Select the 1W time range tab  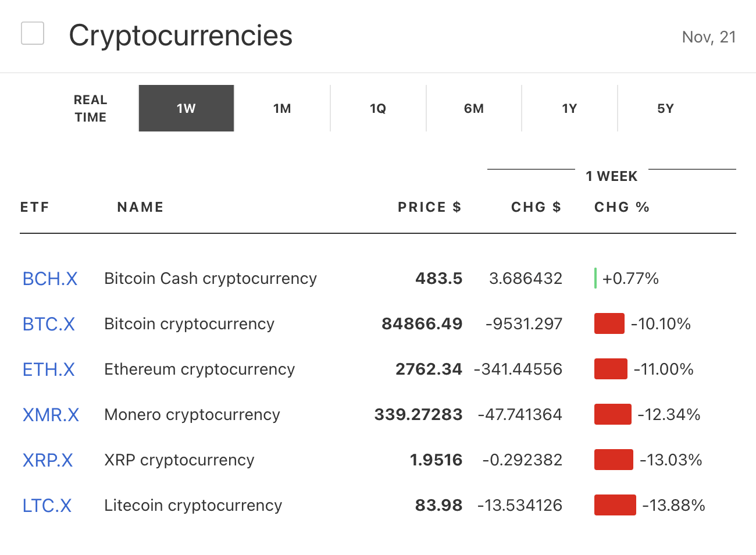coord(186,109)
